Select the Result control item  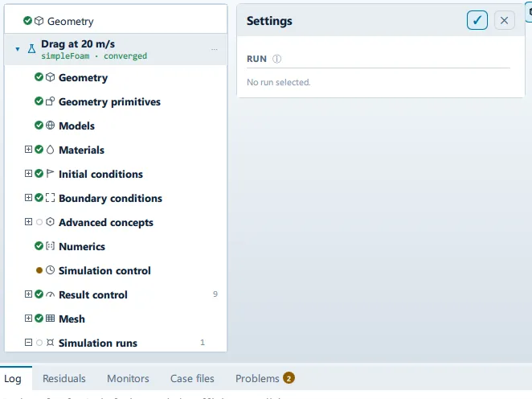[116, 294]
